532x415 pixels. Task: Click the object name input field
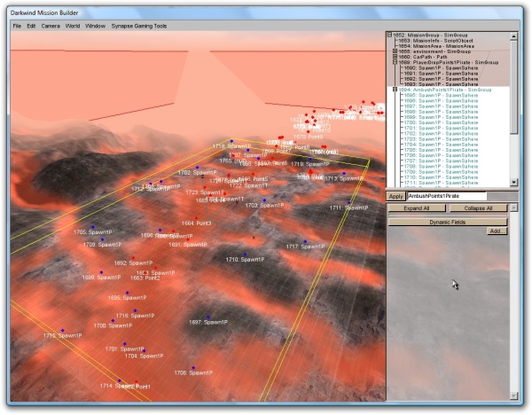pos(446,196)
